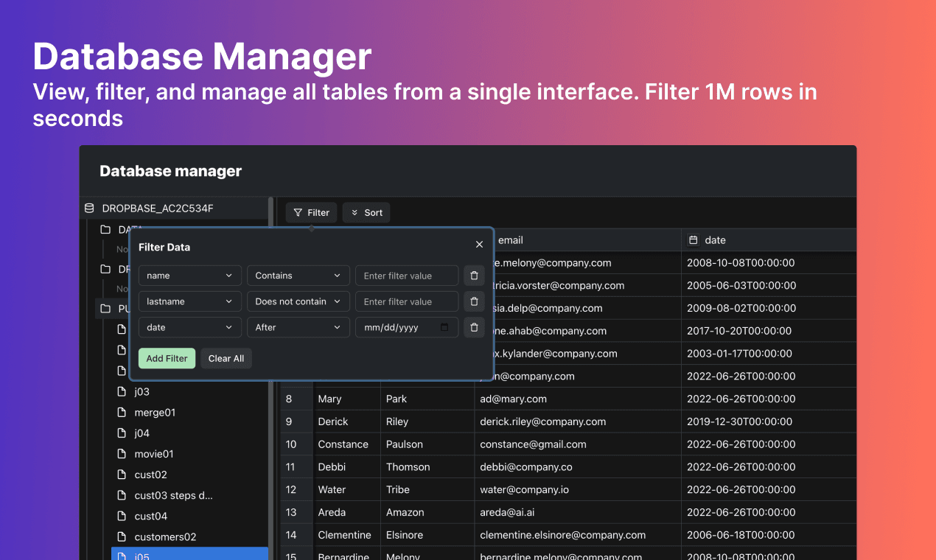Click the water@company.io email cell
Screen dimensions: 936x560
pyautogui.click(x=578, y=489)
